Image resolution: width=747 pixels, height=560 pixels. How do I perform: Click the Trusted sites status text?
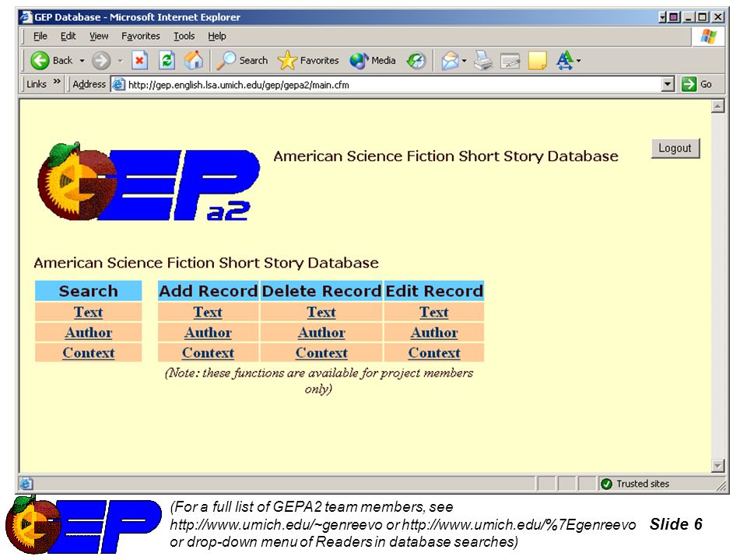pyautogui.click(x=643, y=484)
